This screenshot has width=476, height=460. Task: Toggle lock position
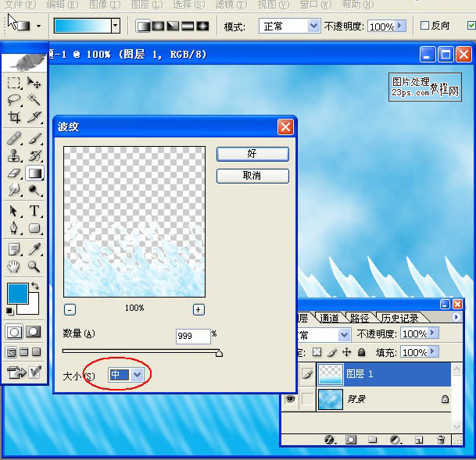347,352
